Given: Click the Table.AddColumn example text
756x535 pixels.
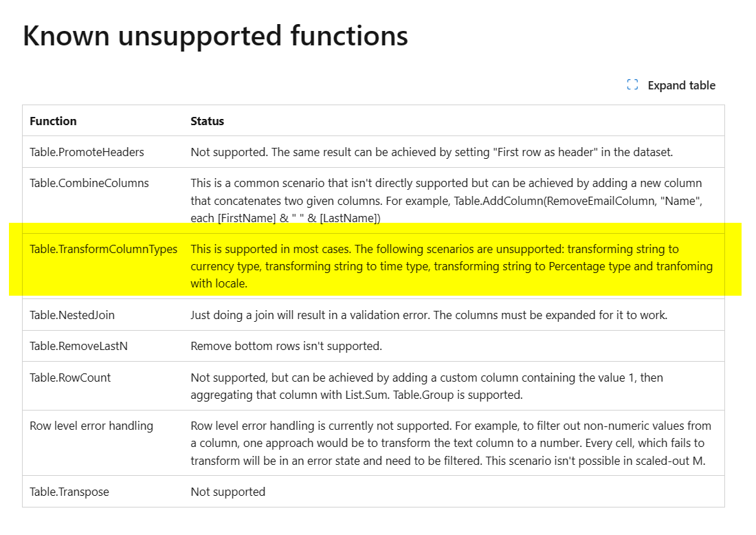Looking at the screenshot, I should 447,201.
